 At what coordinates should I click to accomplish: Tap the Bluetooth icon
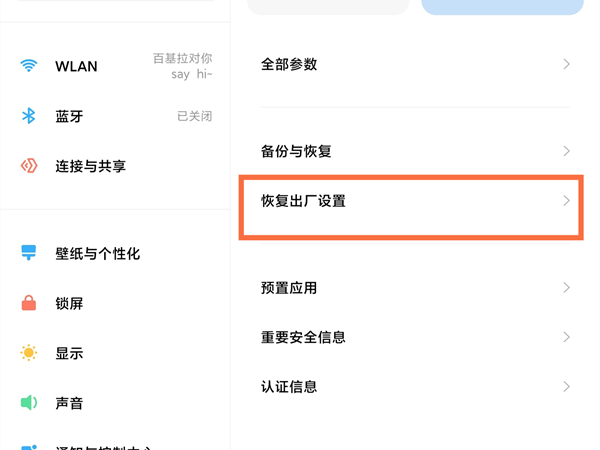29,116
